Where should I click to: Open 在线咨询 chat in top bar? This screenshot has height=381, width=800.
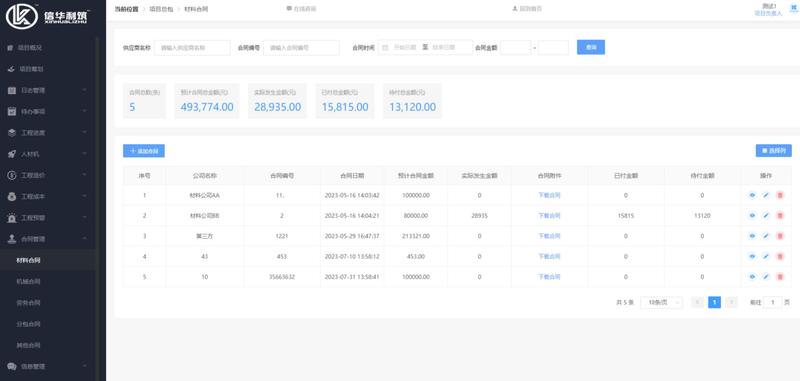pos(301,9)
